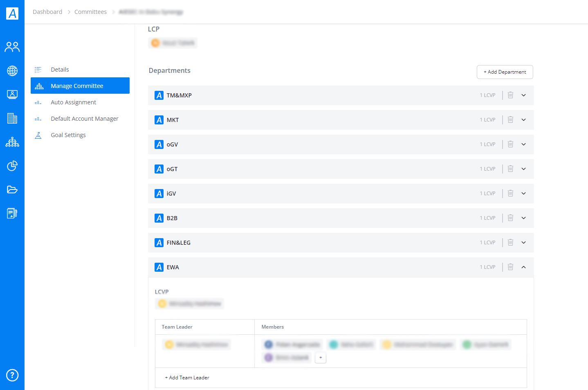Expand the FIN&LEG department
Screen dimensions: 588x390
[x=523, y=242]
